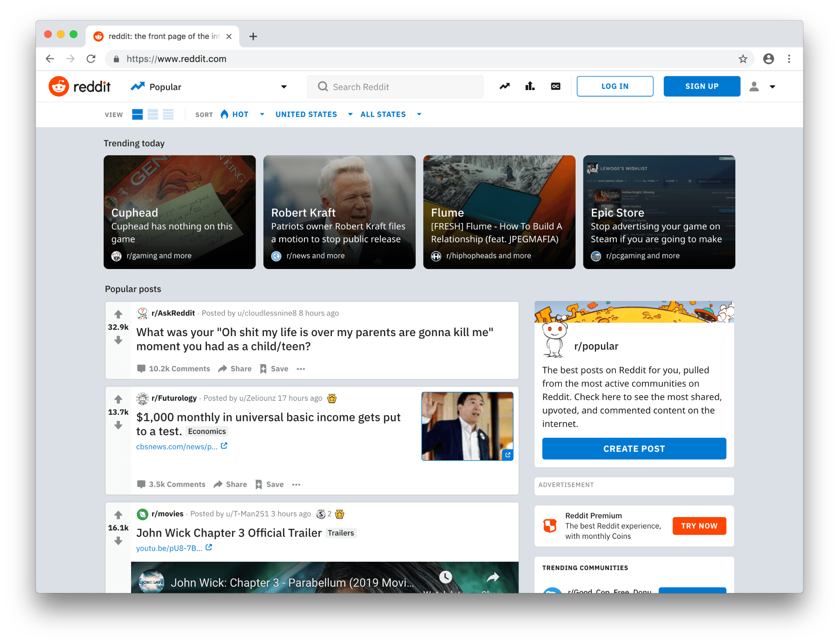839x644 pixels.
Task: Click the Trailers flair tag
Action: [341, 533]
